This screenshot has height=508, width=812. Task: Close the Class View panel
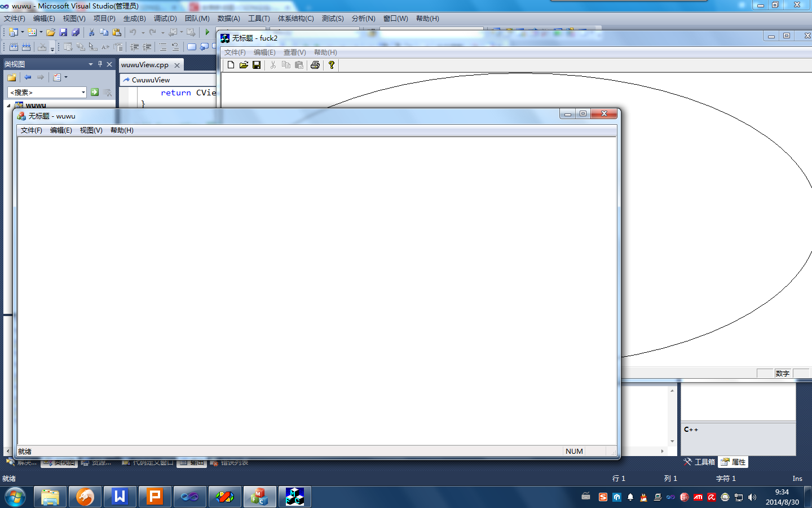[109, 64]
